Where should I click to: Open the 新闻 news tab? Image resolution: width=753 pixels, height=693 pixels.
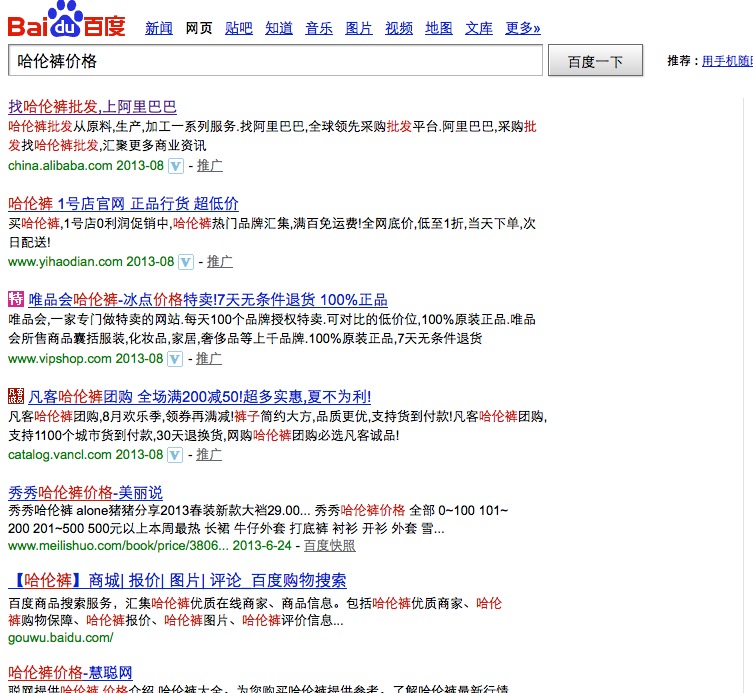pyautogui.click(x=159, y=28)
